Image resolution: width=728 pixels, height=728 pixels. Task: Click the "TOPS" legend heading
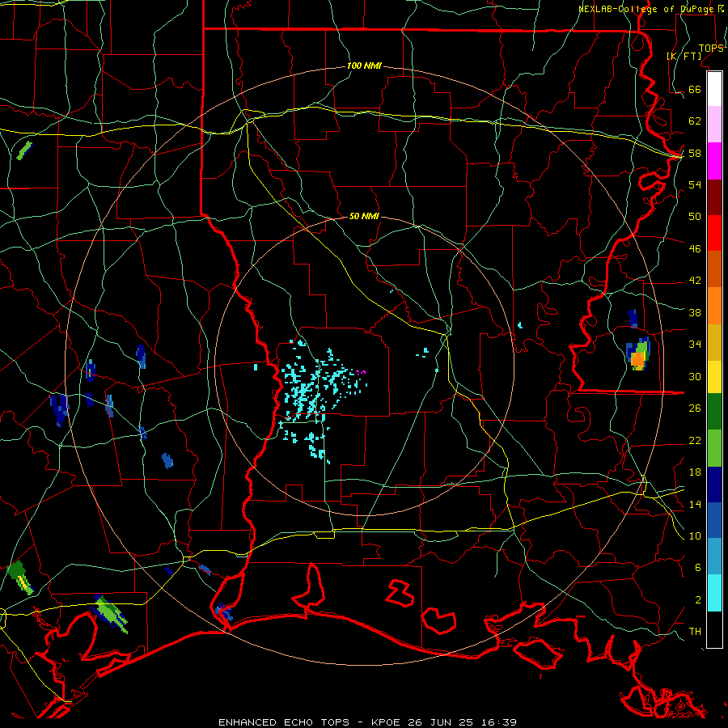[711, 48]
